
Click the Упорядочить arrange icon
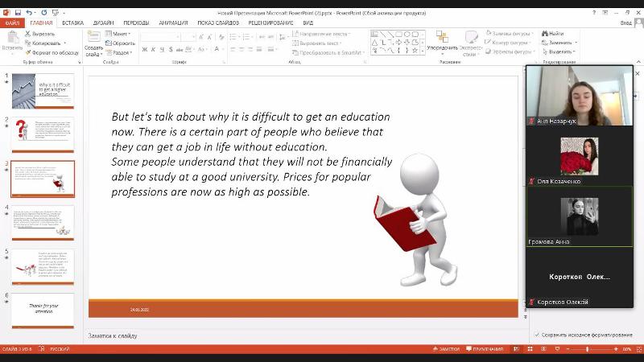442,37
